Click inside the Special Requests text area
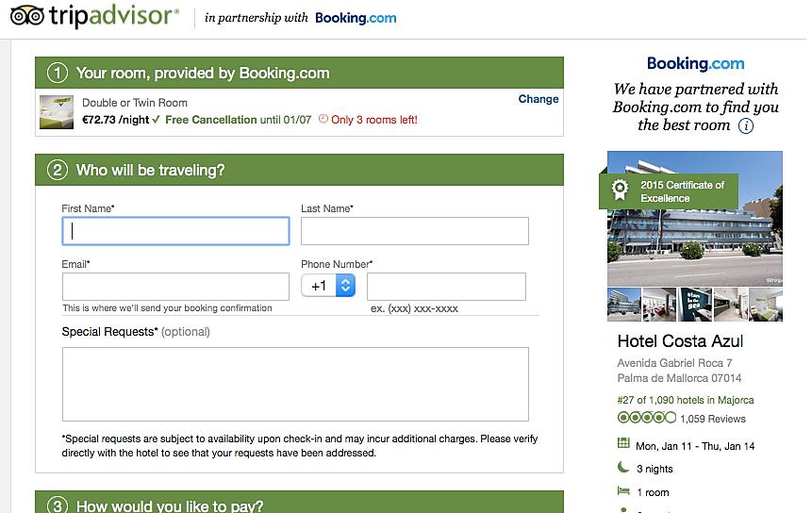Viewport: 812px width, 513px height. pos(295,384)
